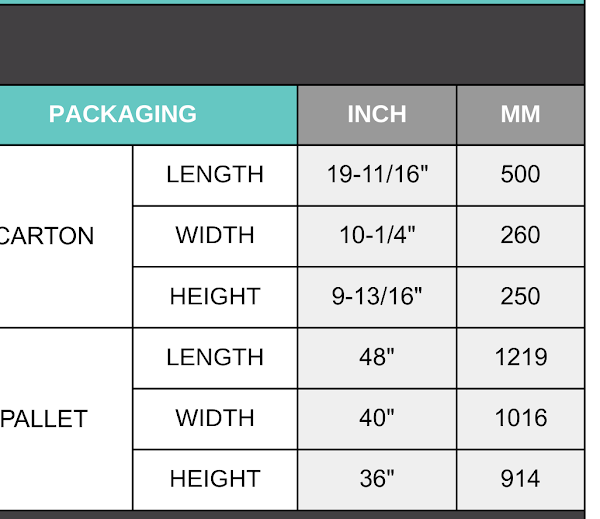Click the 10-1/4" inch value

(377, 236)
